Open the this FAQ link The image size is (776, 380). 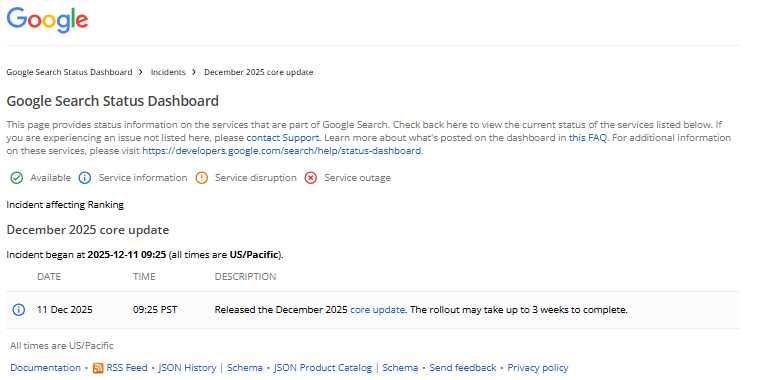point(588,138)
